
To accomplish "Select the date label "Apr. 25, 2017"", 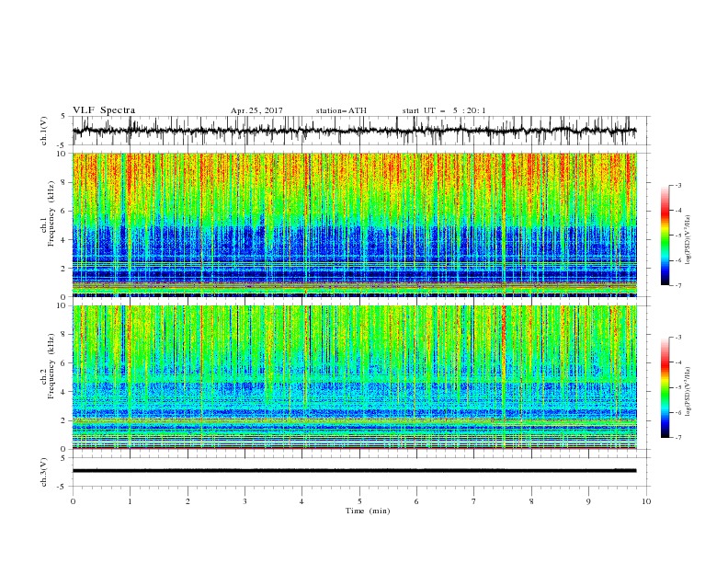I will pos(256,110).
